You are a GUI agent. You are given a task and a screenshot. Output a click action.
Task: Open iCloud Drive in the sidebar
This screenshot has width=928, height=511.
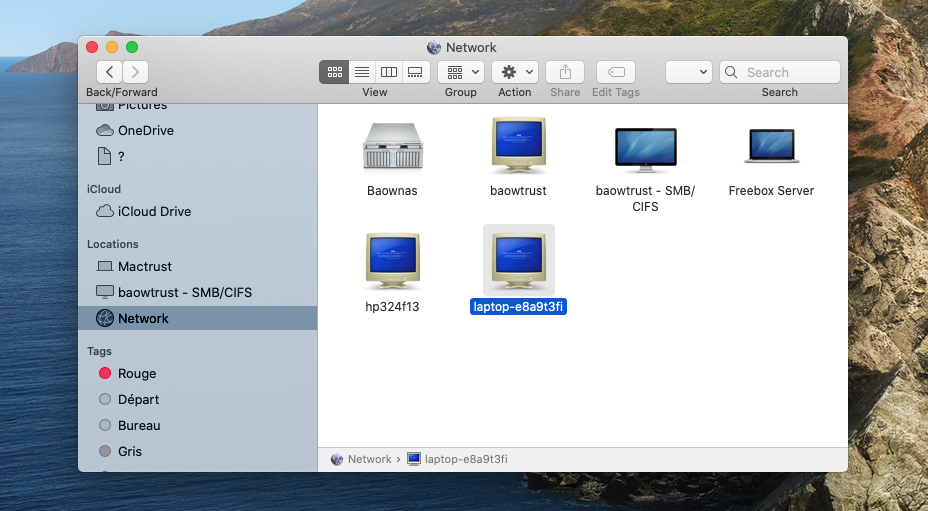[154, 211]
